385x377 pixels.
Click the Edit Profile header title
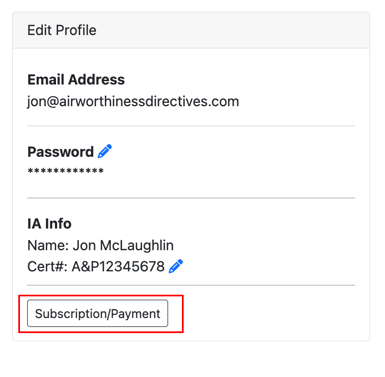(x=62, y=30)
